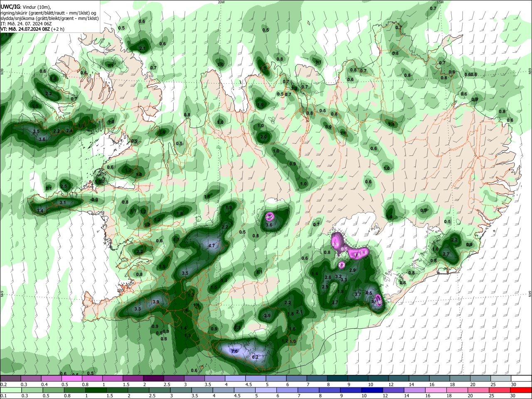Screen dimensions: 532x399
Task: Click the 15W longitude label at top
Action: [440, 2]
